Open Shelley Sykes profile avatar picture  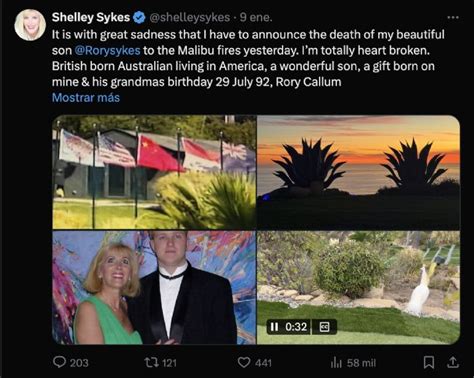[x=30, y=25]
